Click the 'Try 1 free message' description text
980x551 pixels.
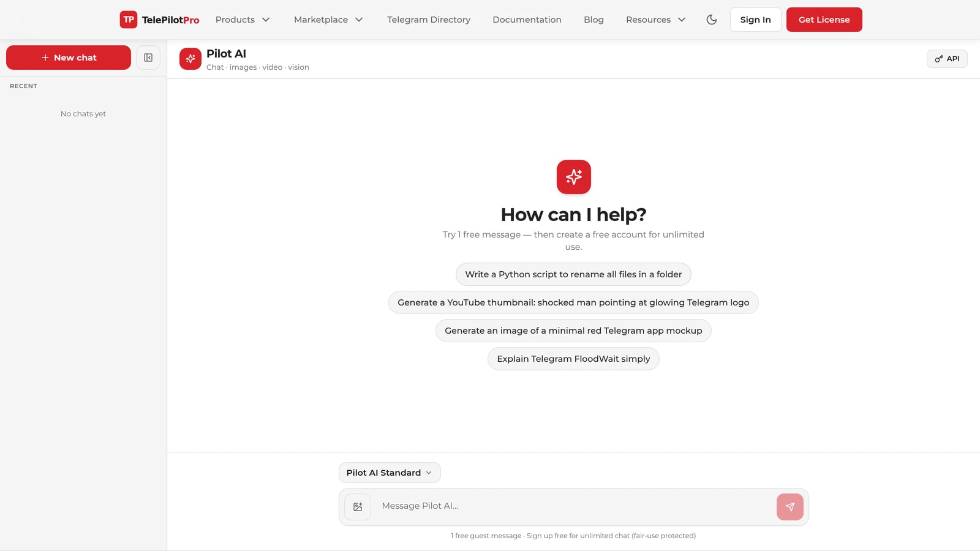point(573,241)
